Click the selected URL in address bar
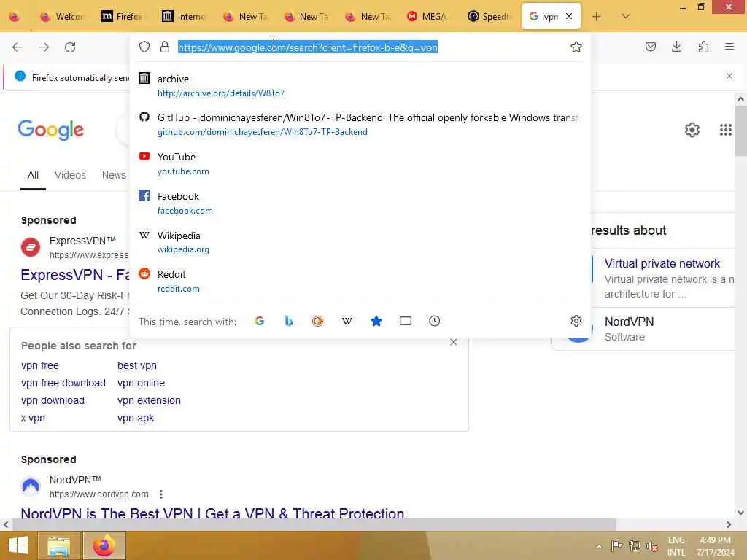Screen dimensions: 747x560 point(308,47)
